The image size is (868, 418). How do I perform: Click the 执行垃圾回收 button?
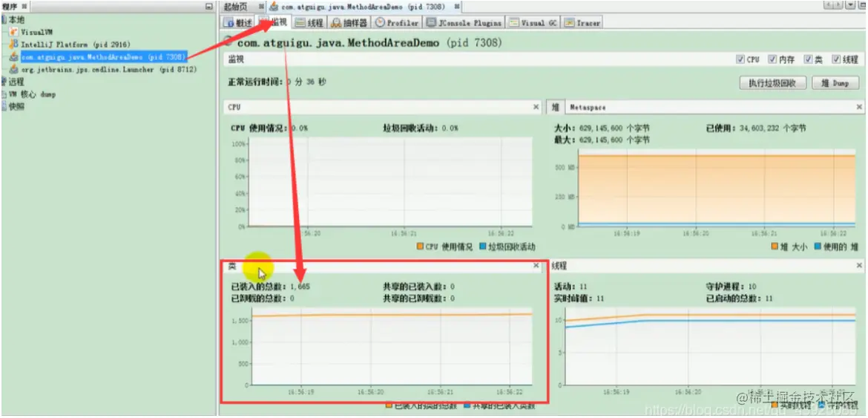pos(772,83)
